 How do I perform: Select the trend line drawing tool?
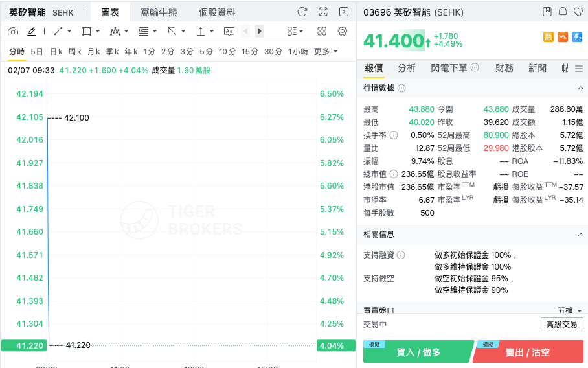click(x=58, y=31)
